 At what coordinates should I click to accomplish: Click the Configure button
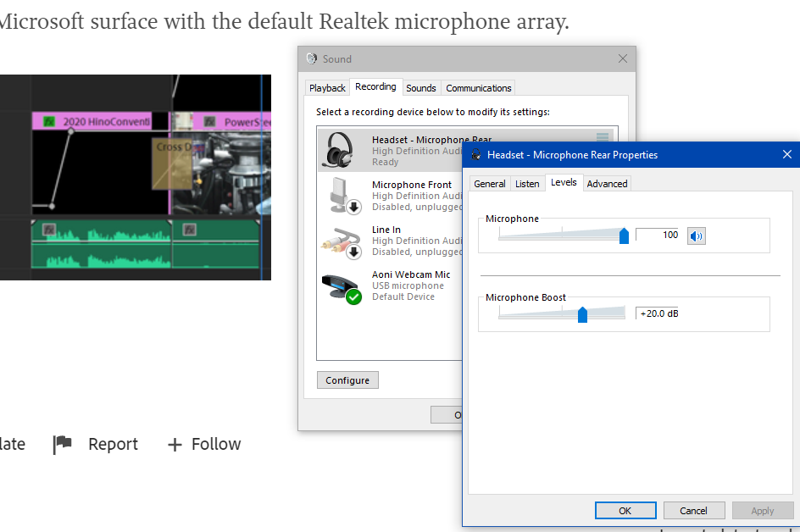[347, 380]
